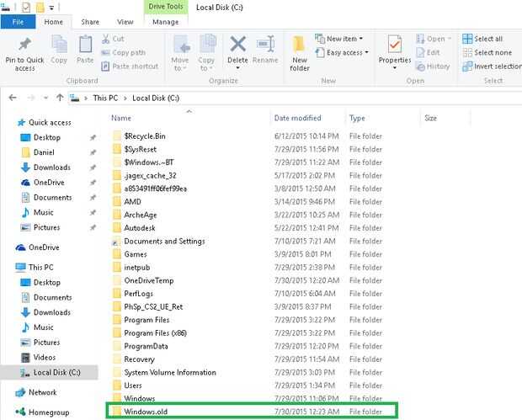Image resolution: width=522 pixels, height=420 pixels.
Task: Open the New item dropdown
Action: 339,39
